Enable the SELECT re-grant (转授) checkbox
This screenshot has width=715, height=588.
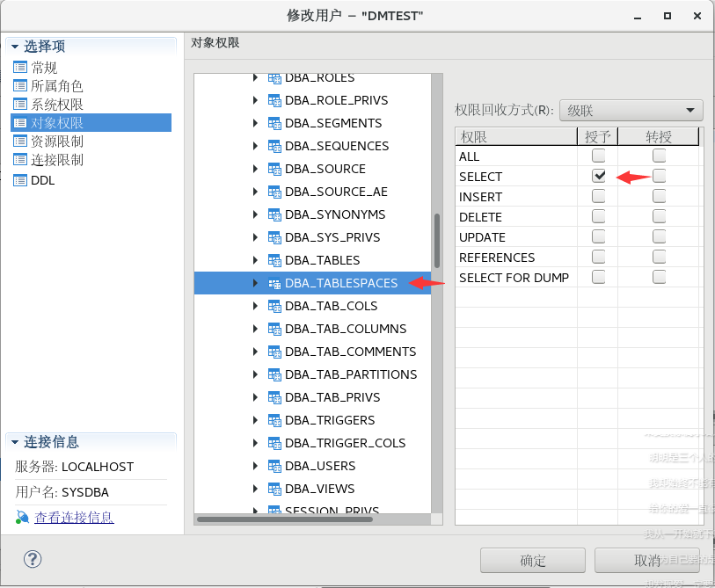point(659,176)
